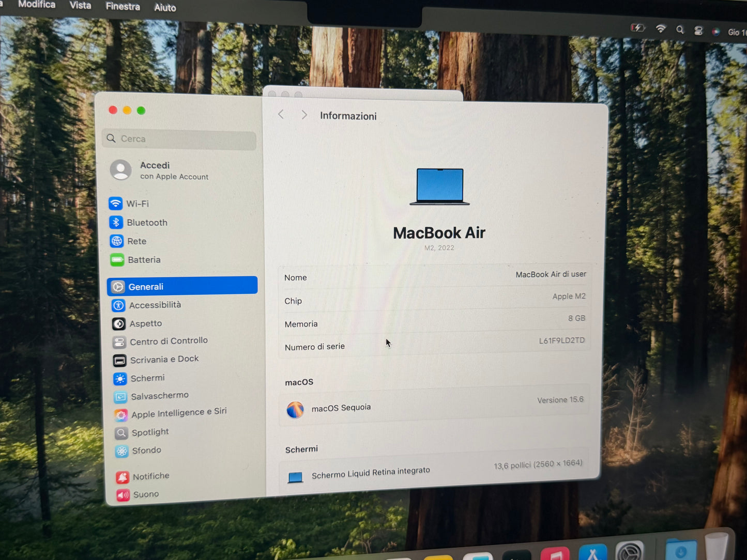Image resolution: width=747 pixels, height=560 pixels.
Task: Click the memory value '8 GB'
Action: pyautogui.click(x=576, y=318)
